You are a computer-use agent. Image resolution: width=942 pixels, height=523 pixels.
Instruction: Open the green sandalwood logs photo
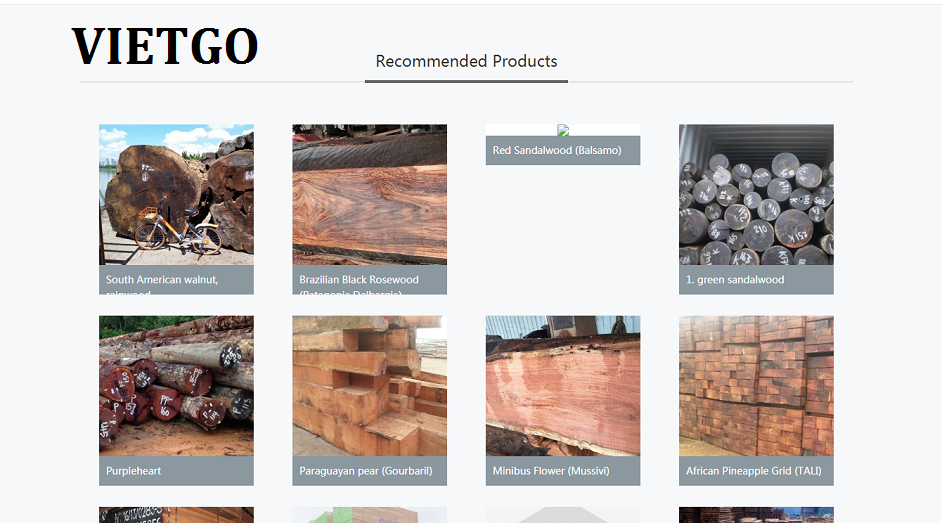[x=756, y=195]
